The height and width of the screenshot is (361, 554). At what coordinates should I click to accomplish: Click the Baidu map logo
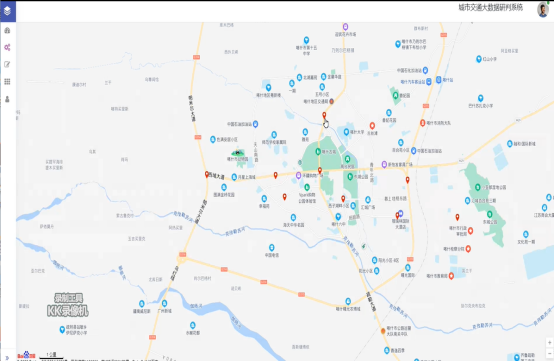click(26, 355)
